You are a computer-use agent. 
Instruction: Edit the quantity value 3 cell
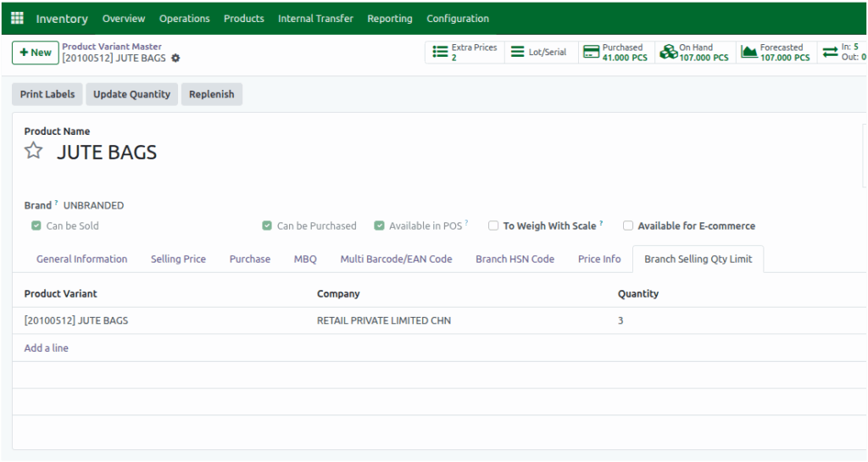click(x=620, y=320)
